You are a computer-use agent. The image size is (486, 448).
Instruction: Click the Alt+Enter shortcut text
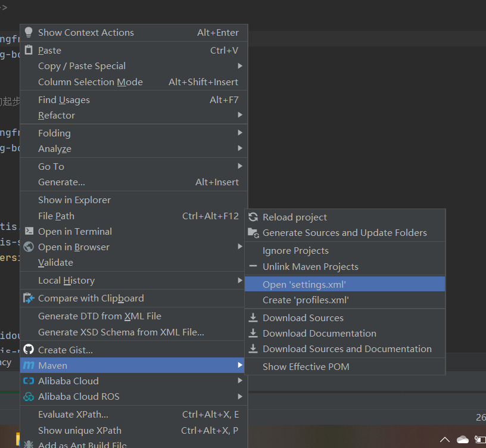click(x=218, y=33)
